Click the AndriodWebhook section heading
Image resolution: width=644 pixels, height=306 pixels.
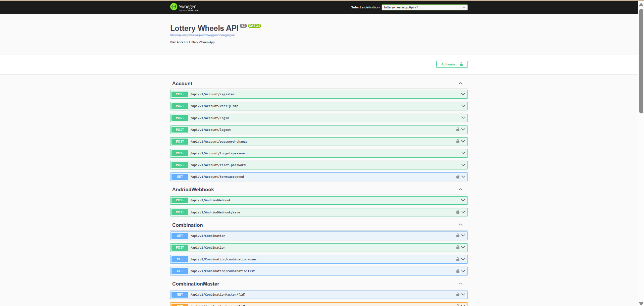(193, 190)
